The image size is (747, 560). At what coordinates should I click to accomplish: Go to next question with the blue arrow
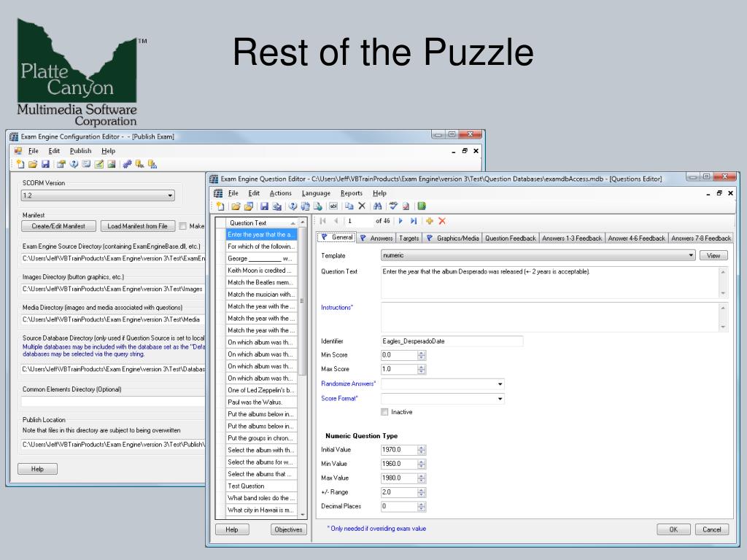(400, 221)
